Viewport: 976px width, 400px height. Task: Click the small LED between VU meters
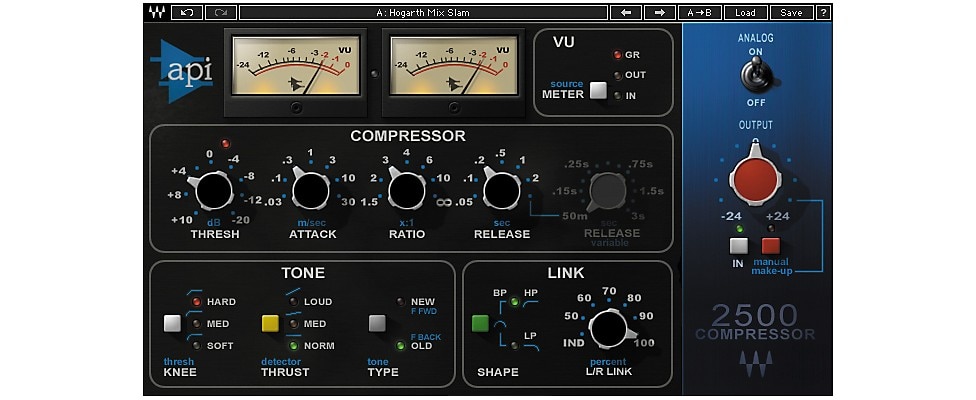point(374,74)
